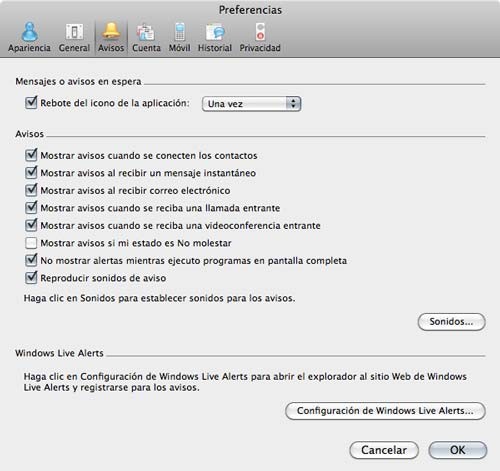Click the 'Haga clic en Sonidos' hint text
Image resolution: width=500 pixels, height=471 pixels.
pyautogui.click(x=159, y=298)
